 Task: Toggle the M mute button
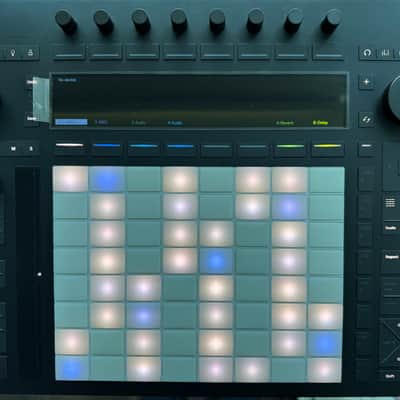tap(13, 148)
